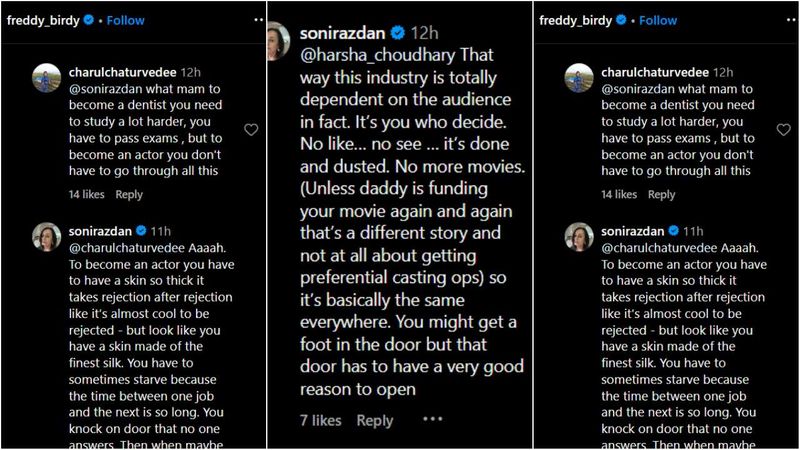Reply to charulchaturvedee's comment in left panel
Image resolution: width=800 pixels, height=450 pixels.
(x=129, y=195)
